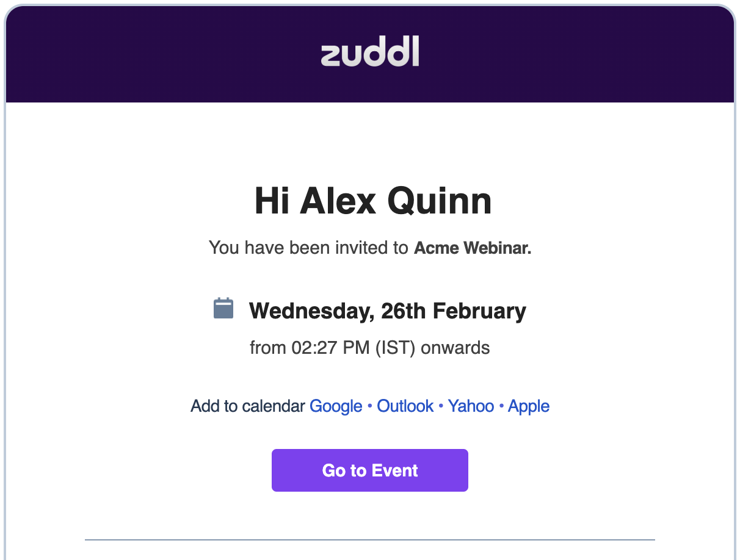740x560 pixels.
Task: Click the dark purple header banner
Action: pos(370,54)
